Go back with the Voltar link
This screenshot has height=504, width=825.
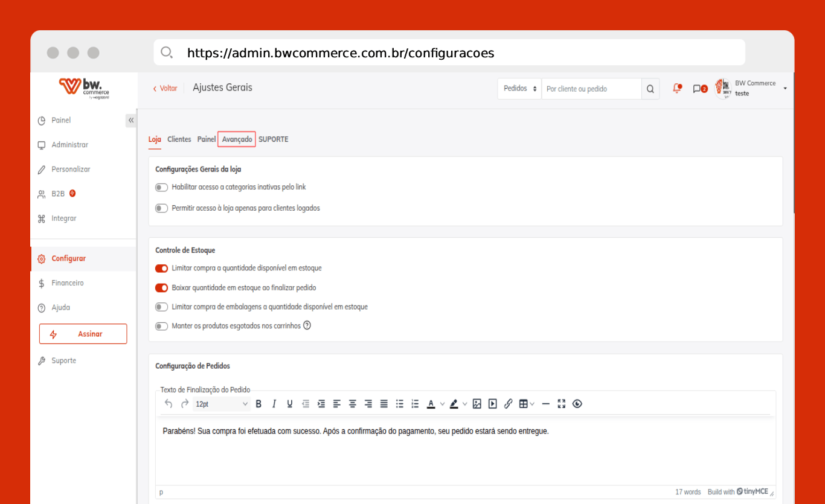(165, 88)
